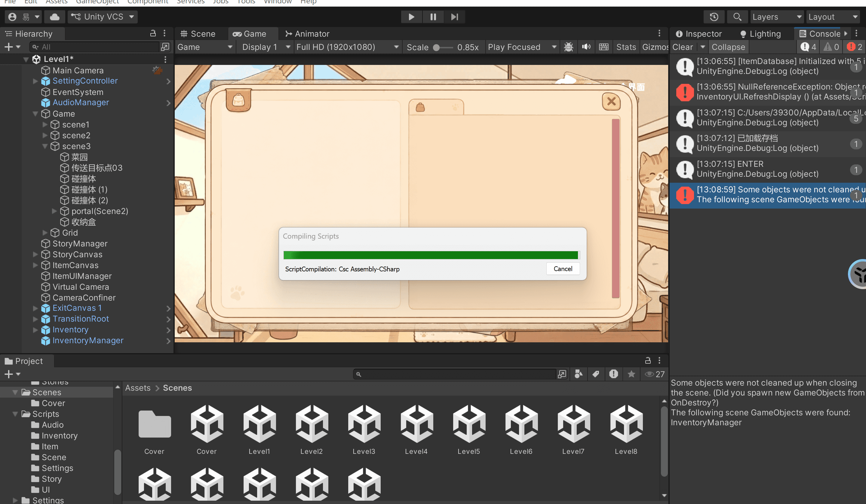Click the Step frame button

[454, 17]
